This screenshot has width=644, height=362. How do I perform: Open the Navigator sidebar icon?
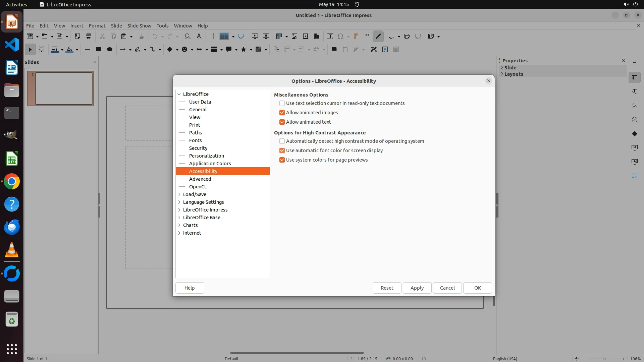(634, 120)
